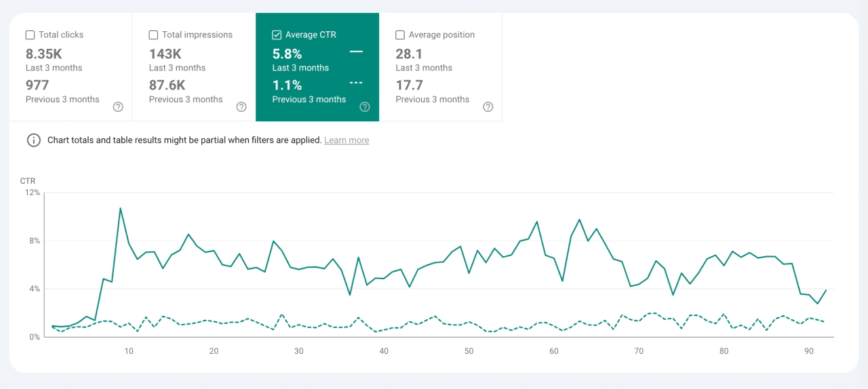
Task: Click the 5.8% Average CTR value
Action: pyautogui.click(x=288, y=54)
